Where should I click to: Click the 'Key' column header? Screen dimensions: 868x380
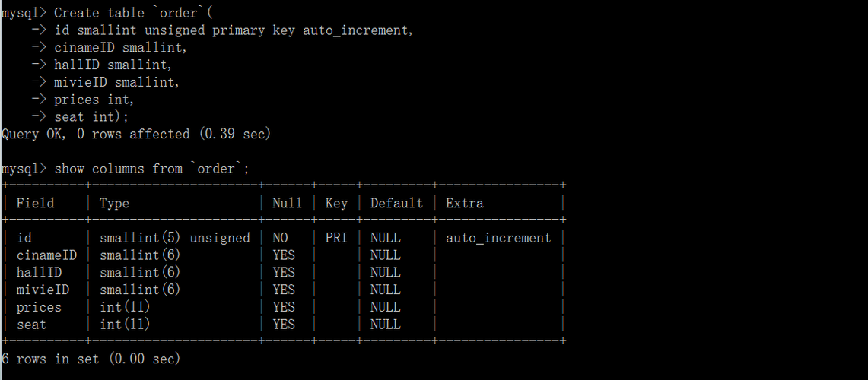point(336,203)
